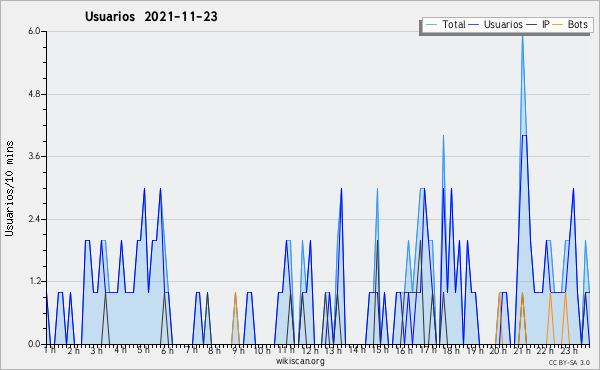Click the "12 h" x-axis label

point(310,350)
